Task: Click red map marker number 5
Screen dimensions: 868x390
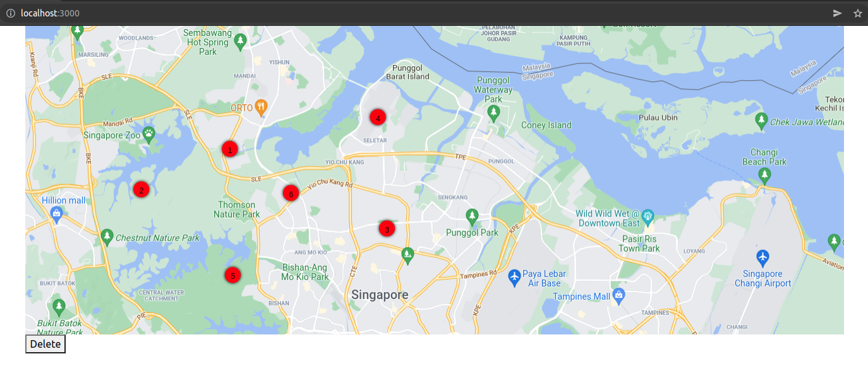Action: (232, 275)
